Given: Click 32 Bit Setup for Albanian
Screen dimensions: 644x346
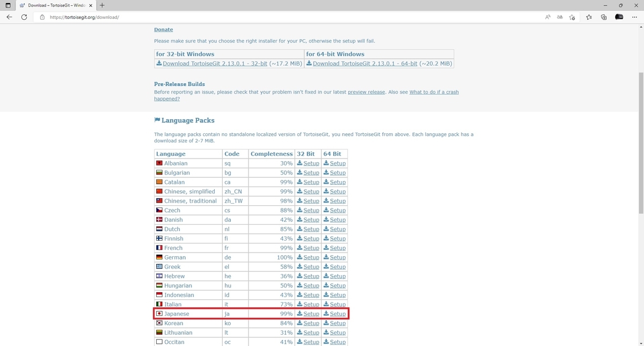Looking at the screenshot, I should pyautogui.click(x=308, y=163).
